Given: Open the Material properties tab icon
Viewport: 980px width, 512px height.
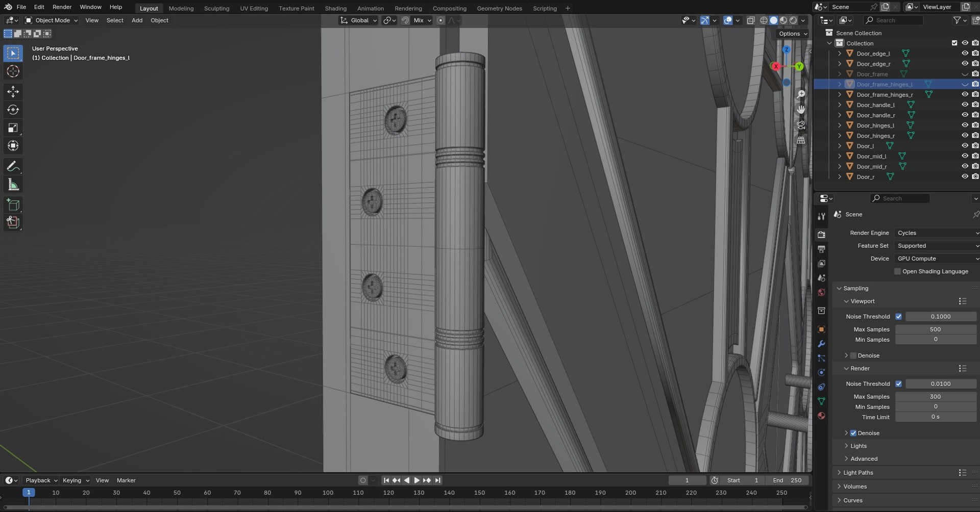Looking at the screenshot, I should click(821, 416).
